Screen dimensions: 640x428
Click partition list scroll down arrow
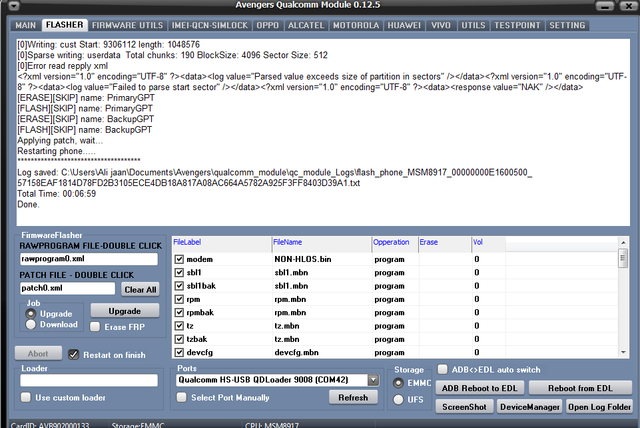tap(623, 352)
